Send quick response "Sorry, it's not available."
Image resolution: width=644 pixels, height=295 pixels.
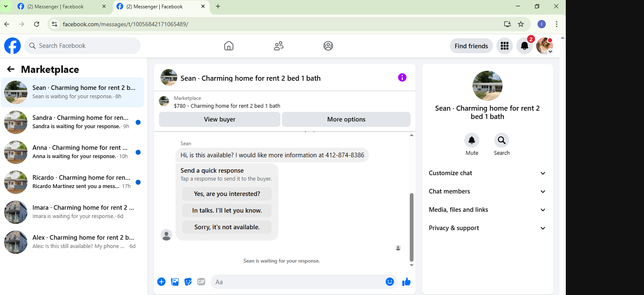point(227,227)
